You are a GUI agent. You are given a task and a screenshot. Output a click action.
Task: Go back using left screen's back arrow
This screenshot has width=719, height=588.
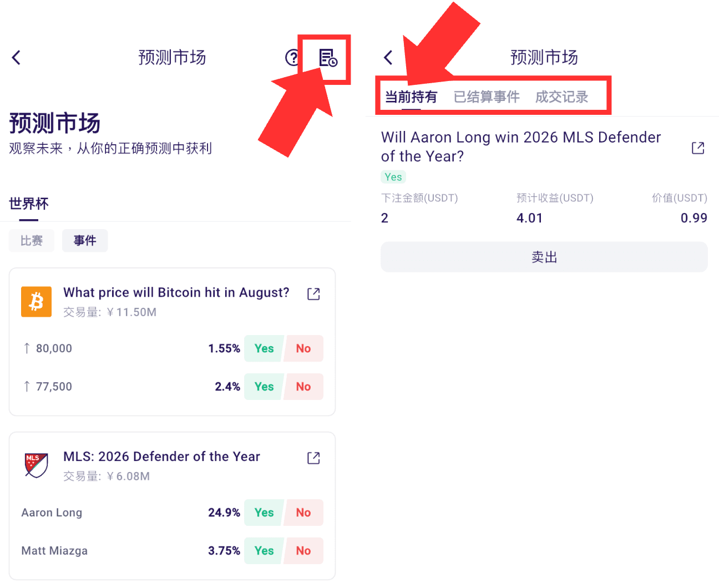[x=17, y=57]
